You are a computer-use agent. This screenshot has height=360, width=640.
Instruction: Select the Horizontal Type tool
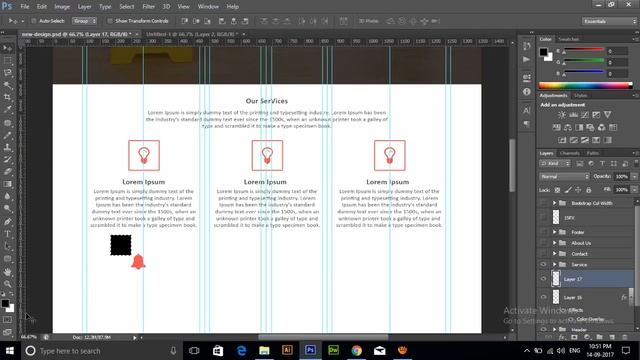7,234
